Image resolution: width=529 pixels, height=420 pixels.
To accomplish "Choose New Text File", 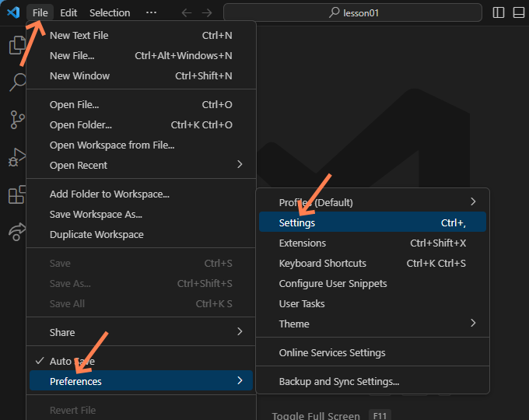I will coord(141,36).
